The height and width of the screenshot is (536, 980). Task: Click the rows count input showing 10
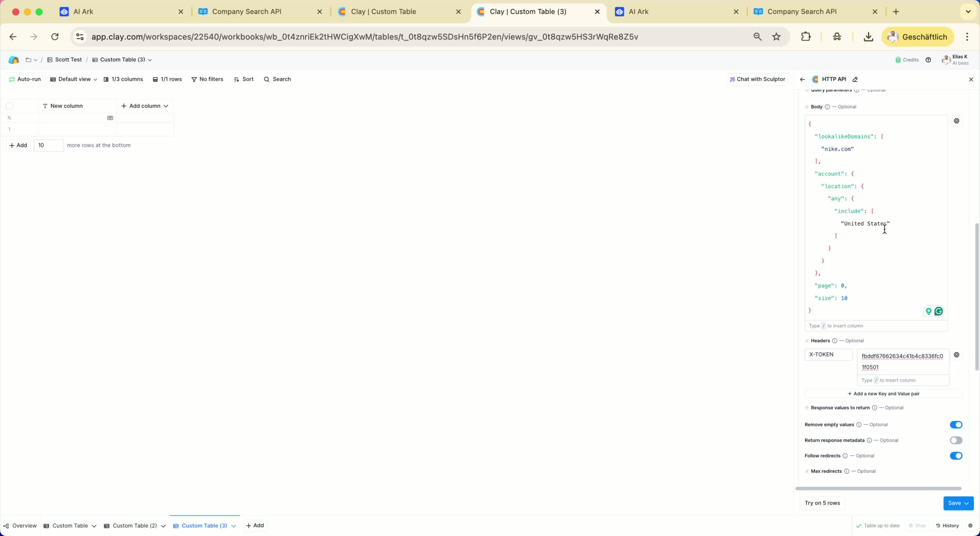48,145
